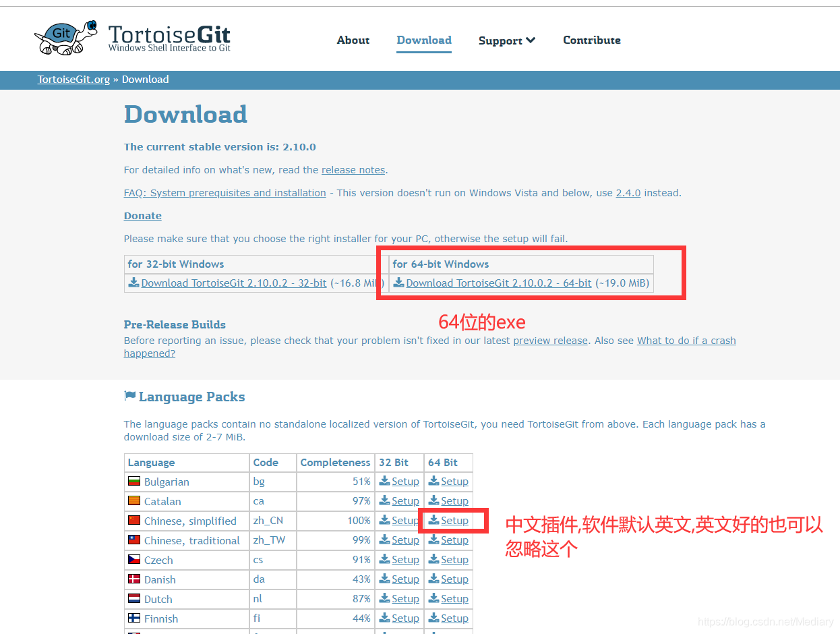Screen dimensions: 840x634
Task: Click the Chinese simplified flag icon
Action: [134, 521]
